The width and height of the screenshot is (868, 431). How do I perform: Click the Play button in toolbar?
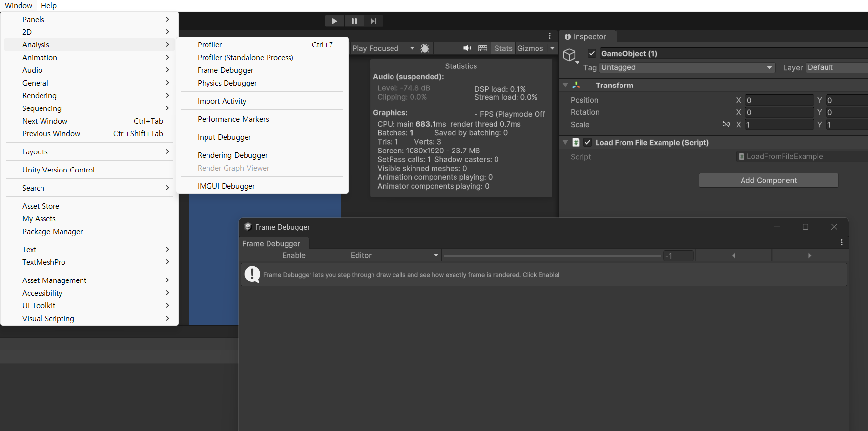pos(334,21)
